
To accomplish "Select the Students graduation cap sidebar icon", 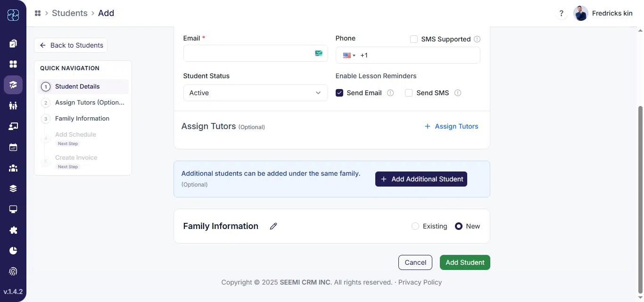I will 13,85.
